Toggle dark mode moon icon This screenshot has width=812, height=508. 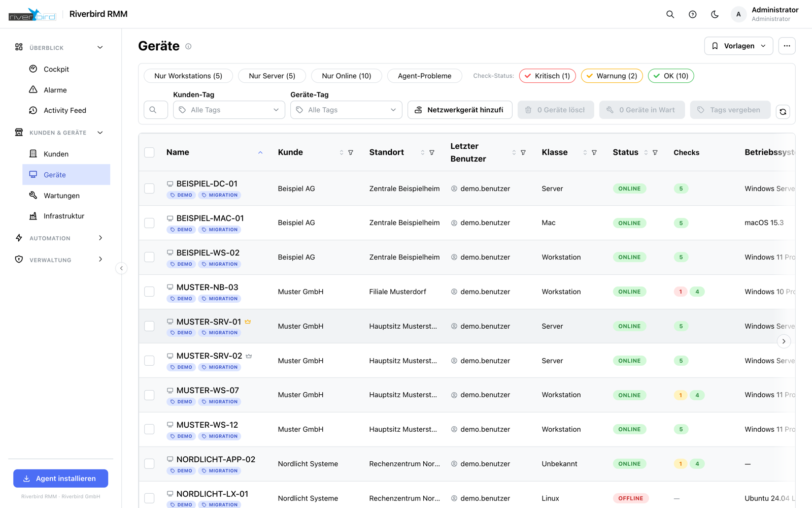715,14
